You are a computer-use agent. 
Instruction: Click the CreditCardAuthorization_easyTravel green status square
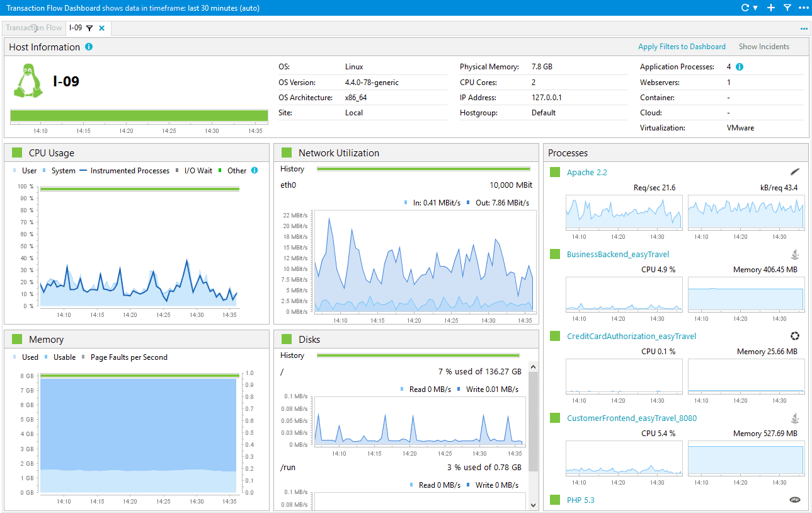point(555,336)
